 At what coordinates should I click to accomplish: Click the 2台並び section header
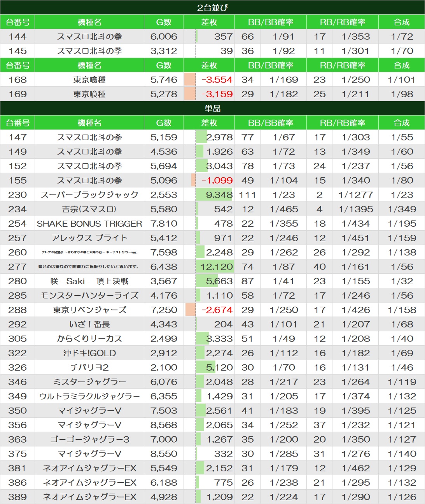[212, 7]
